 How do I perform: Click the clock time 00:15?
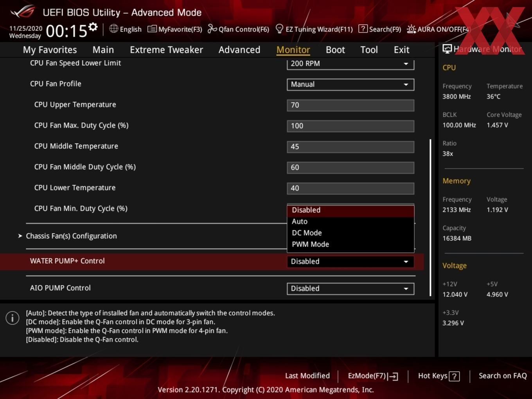coord(66,31)
